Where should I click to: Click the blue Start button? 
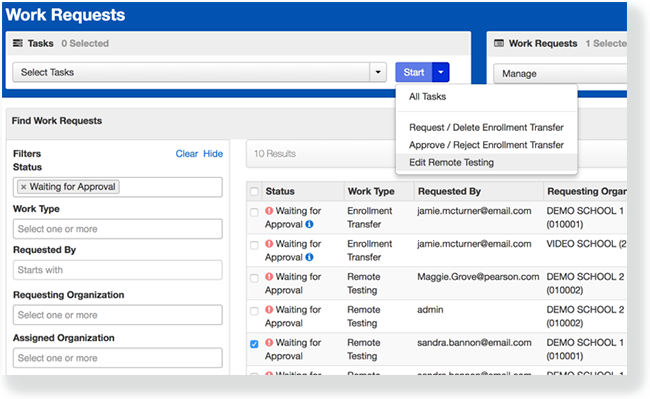pyautogui.click(x=414, y=72)
